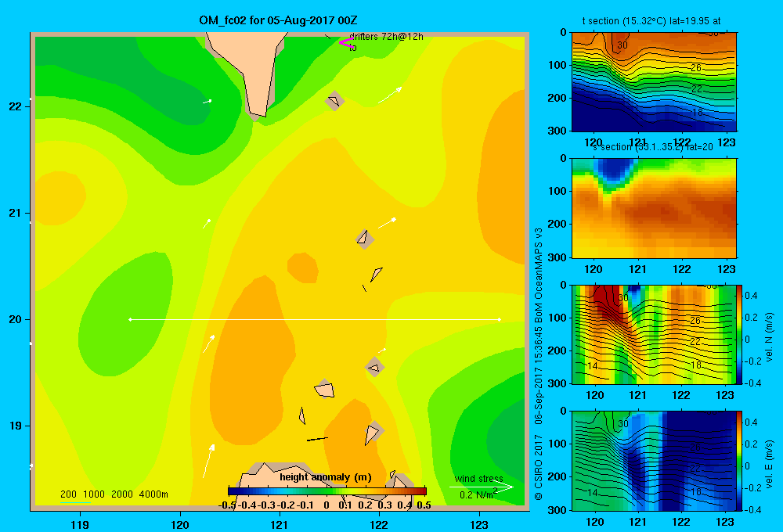Screen dimensions: 783x532
Task: Select the vel. E (m/s) axis label
Action: pos(769,464)
